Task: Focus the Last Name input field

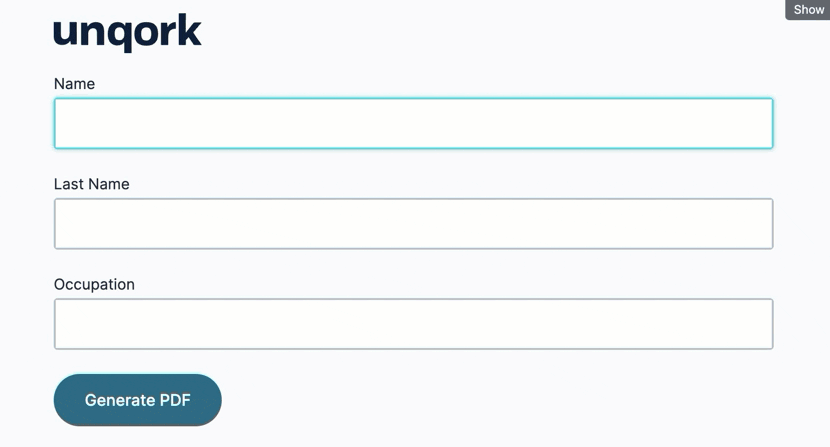Action: [413, 224]
